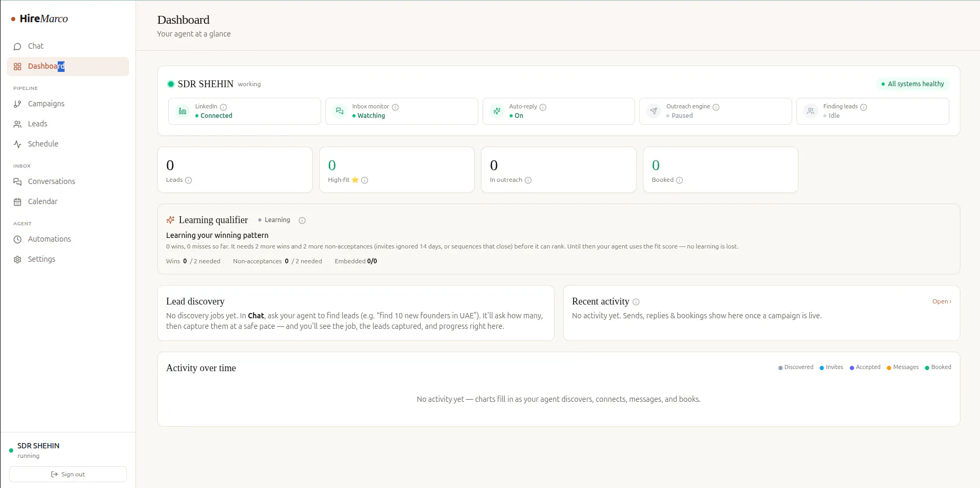Open Chat from the sidebar
The width and height of the screenshot is (980, 488).
click(x=68, y=46)
